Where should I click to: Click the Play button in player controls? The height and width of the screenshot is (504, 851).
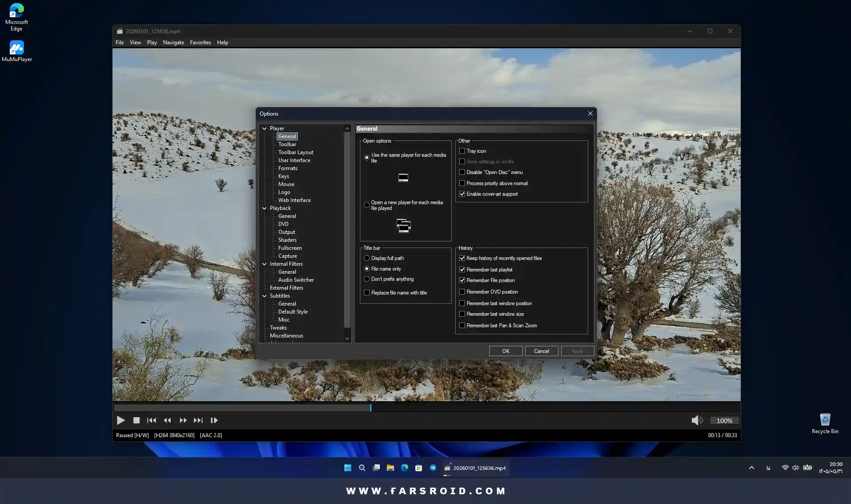(121, 420)
